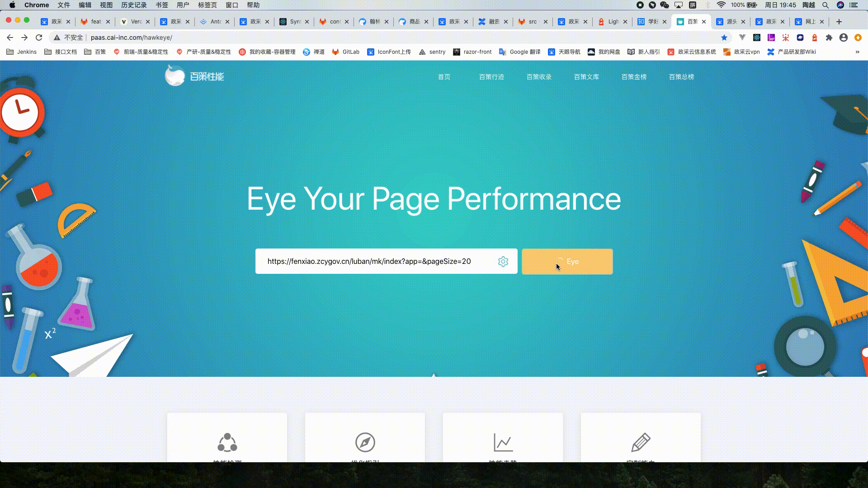Reload the page in Chrome
The height and width of the screenshot is (488, 868).
coord(39,38)
